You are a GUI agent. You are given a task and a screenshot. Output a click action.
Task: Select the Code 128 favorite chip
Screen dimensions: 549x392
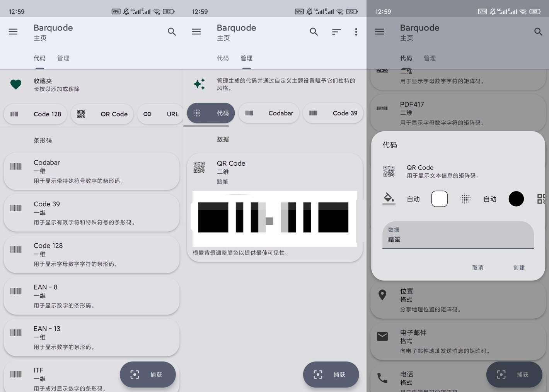(36, 114)
